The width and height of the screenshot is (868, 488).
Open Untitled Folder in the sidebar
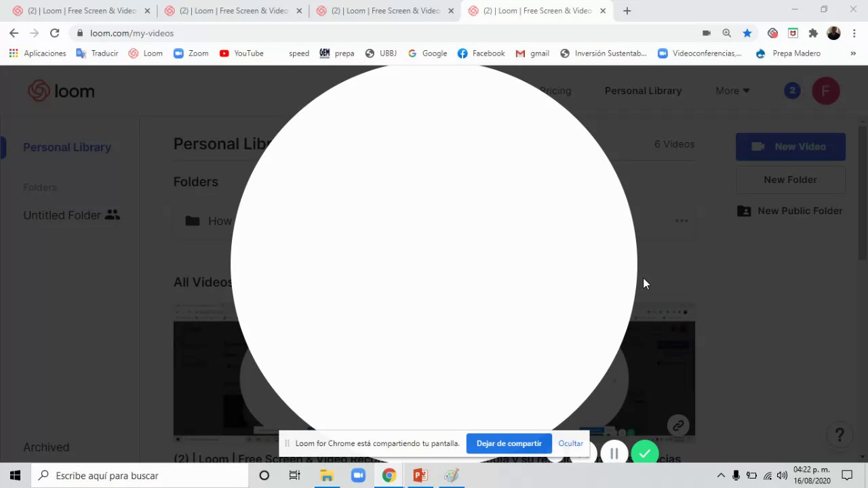[x=71, y=215]
